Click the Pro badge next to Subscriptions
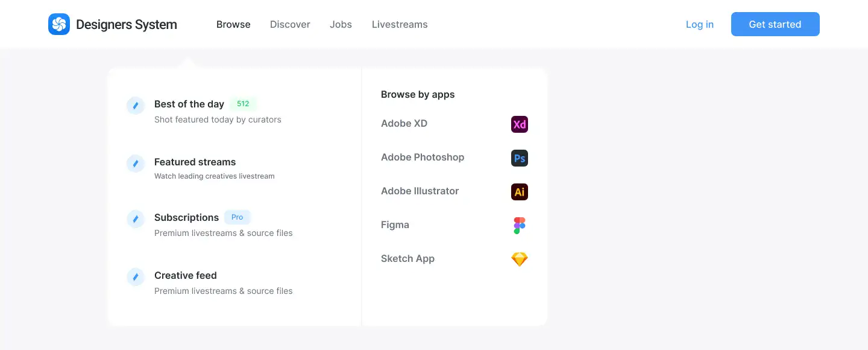The image size is (868, 350). (237, 217)
